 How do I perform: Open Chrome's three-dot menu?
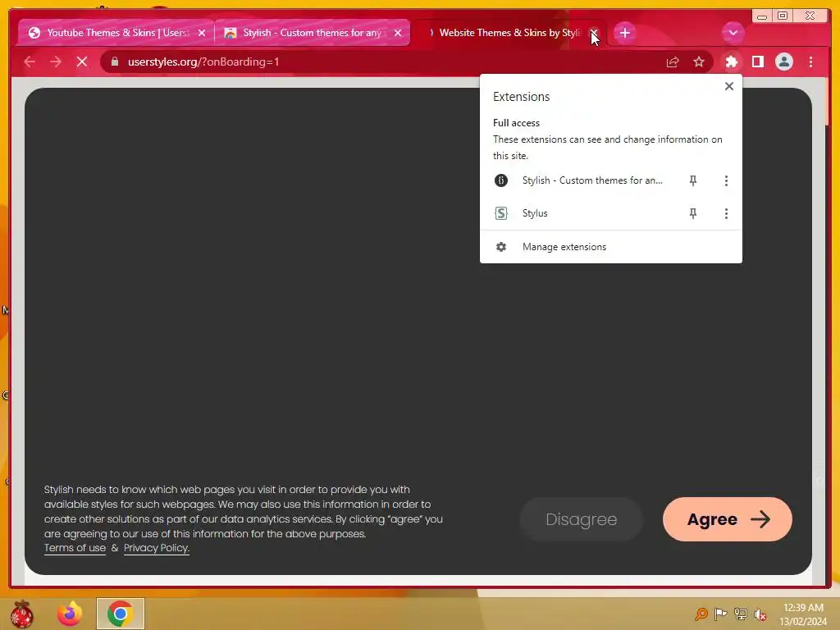[810, 62]
